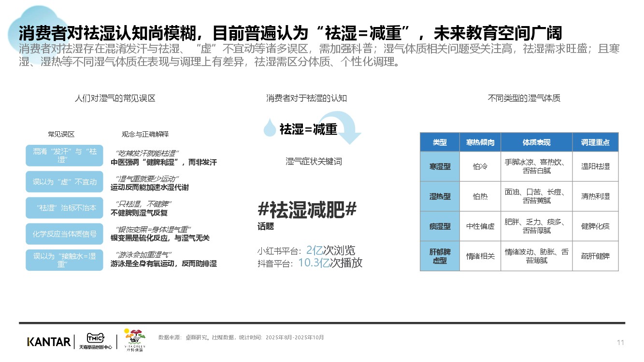Image resolution: width=644 pixels, height=362 pixels.
Task: Click the 类型 table column header
Action: (440, 142)
